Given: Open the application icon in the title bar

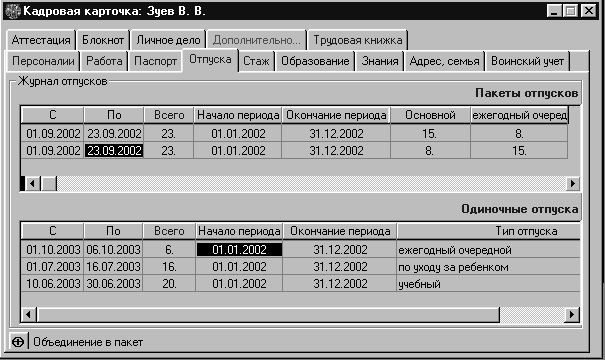Looking at the screenshot, I should pyautogui.click(x=12, y=11).
